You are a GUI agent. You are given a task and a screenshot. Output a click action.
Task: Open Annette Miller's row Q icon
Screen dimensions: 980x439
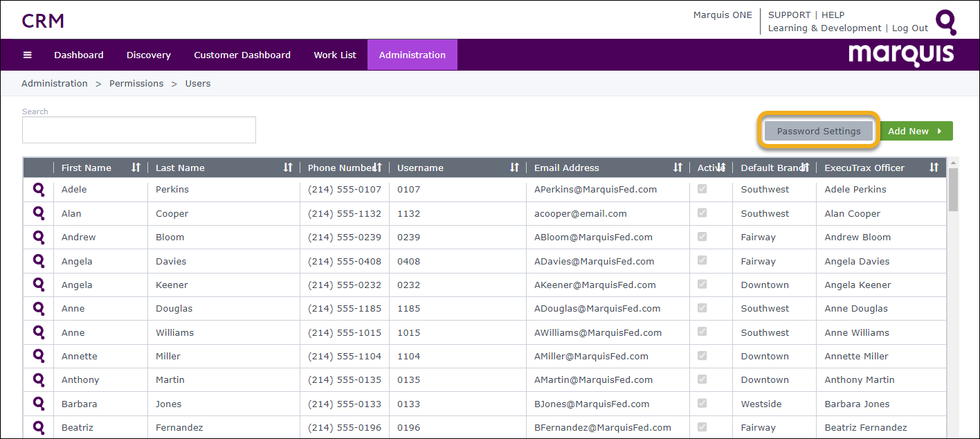(x=39, y=356)
